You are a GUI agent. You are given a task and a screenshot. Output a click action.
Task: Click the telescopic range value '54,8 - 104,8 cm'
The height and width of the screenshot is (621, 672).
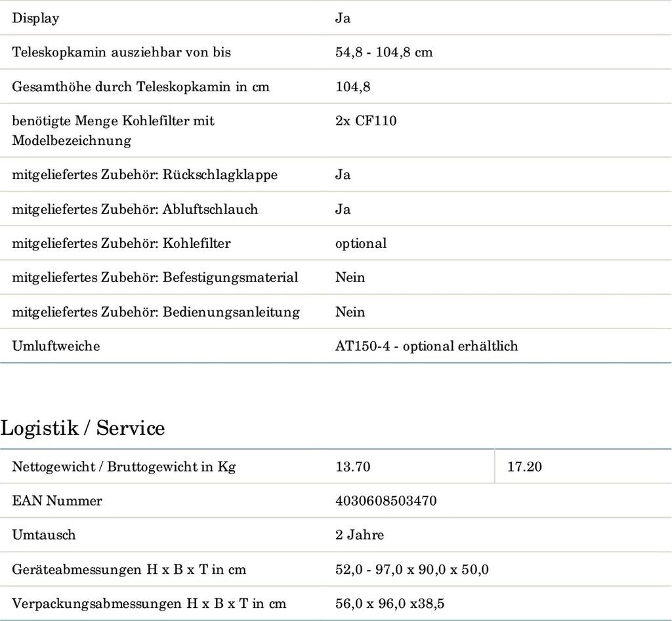(x=384, y=52)
